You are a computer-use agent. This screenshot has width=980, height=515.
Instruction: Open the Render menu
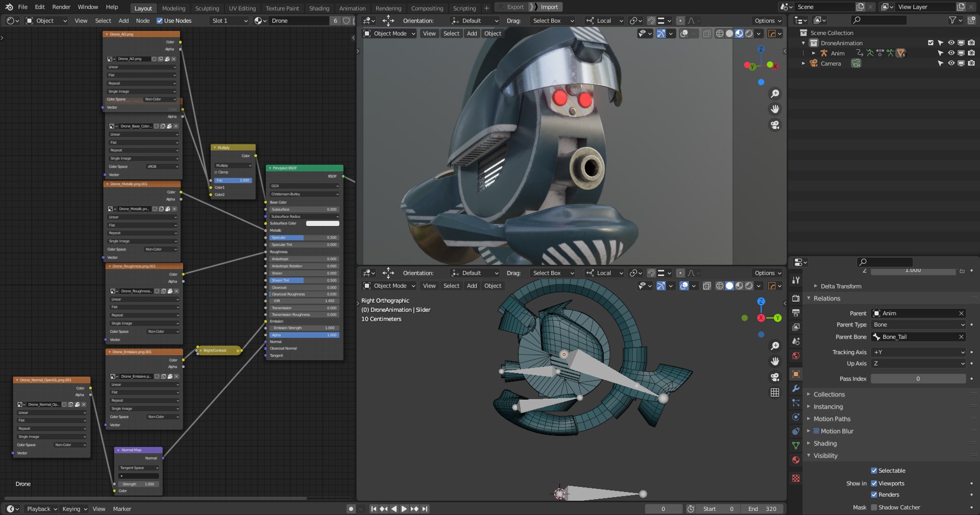pos(61,7)
